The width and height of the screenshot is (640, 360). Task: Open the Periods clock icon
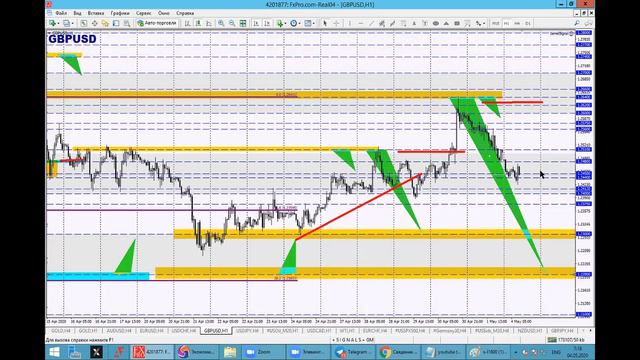click(x=293, y=23)
